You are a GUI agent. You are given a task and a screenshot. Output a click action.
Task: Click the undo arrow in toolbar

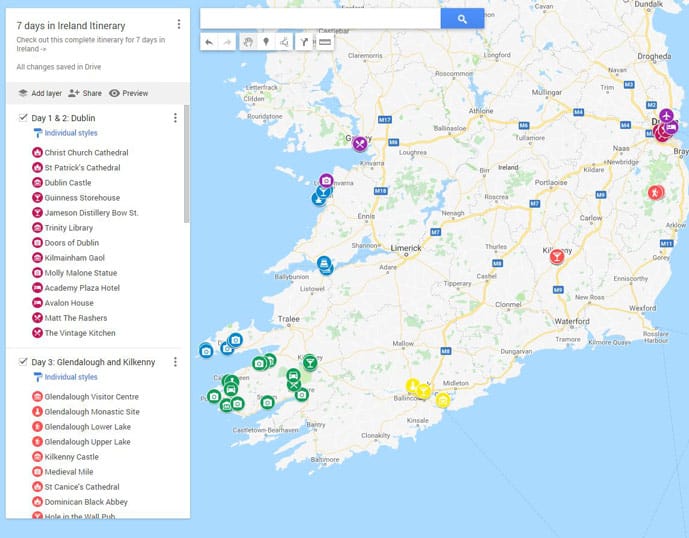point(209,42)
